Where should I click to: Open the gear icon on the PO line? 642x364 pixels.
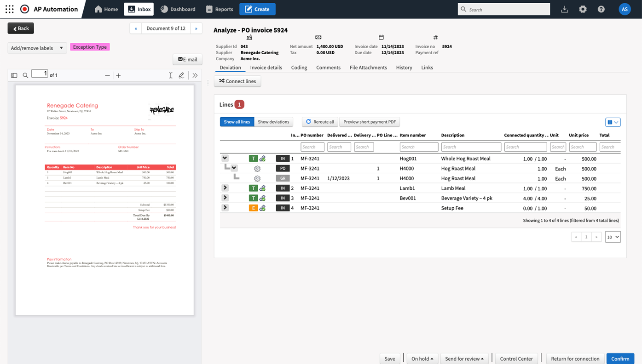tap(257, 168)
